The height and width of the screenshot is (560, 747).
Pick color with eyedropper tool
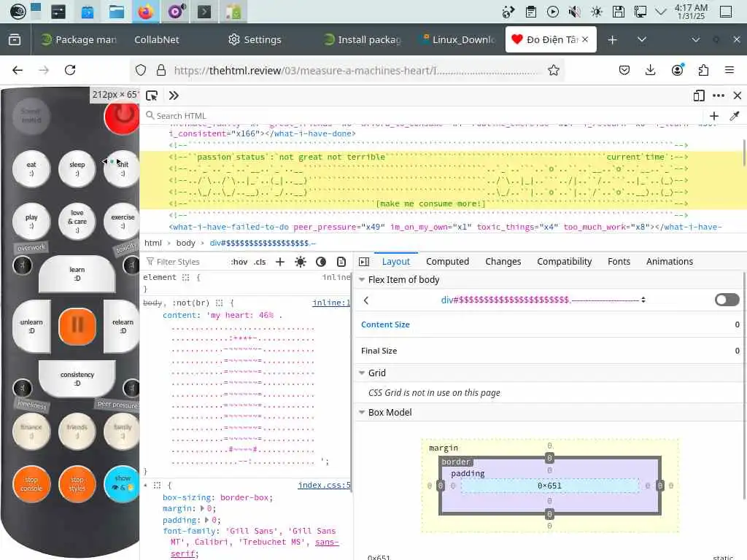click(x=735, y=116)
